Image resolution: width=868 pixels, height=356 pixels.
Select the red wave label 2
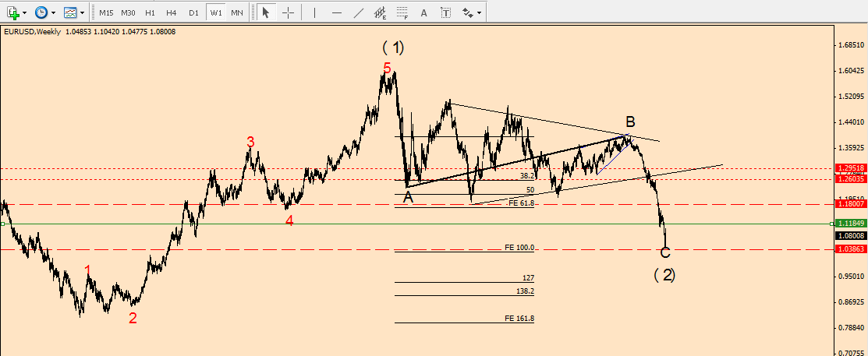pos(133,318)
